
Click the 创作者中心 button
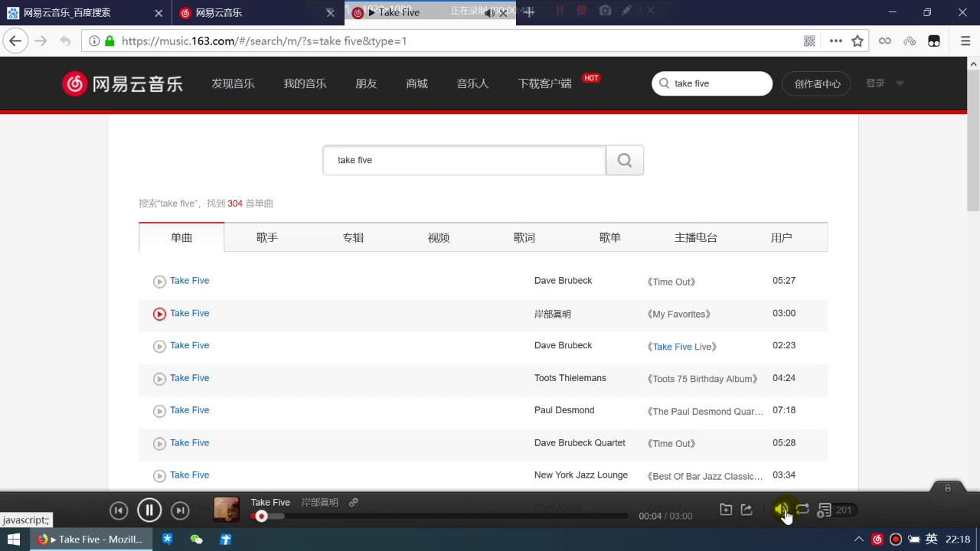pos(818,83)
